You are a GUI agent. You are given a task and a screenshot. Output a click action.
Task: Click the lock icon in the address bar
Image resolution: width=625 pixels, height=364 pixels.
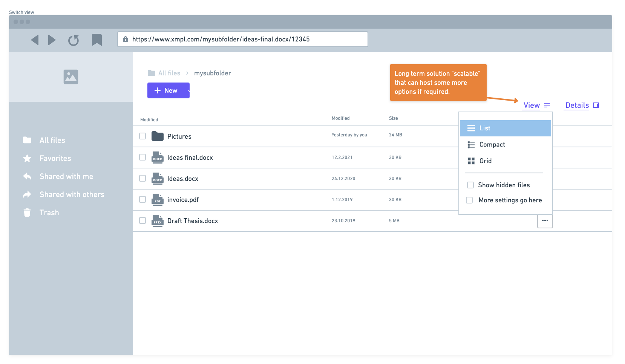[x=126, y=39]
